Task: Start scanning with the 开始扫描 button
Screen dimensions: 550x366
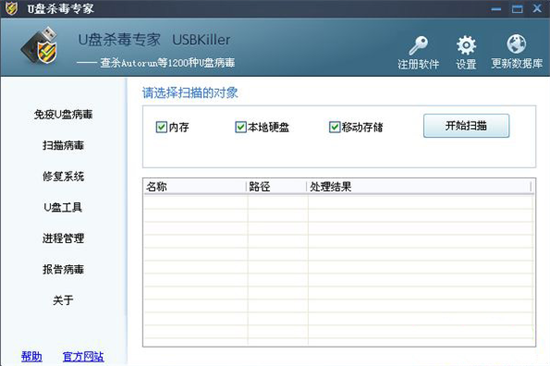Action: point(466,126)
